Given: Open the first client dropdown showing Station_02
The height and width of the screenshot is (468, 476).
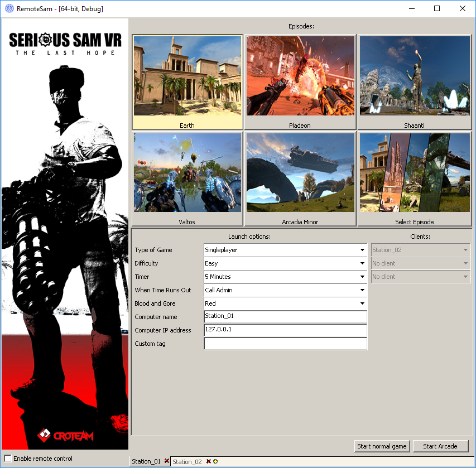Looking at the screenshot, I should click(x=421, y=250).
